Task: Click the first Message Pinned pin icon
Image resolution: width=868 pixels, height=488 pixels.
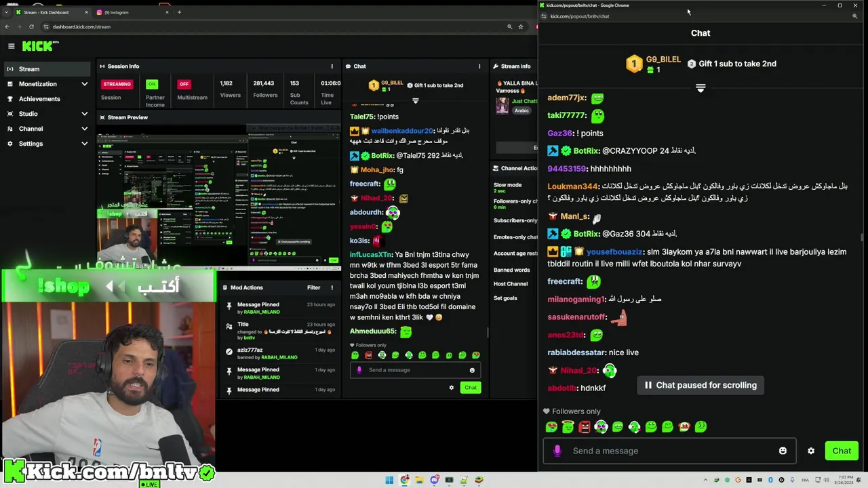Action: click(229, 307)
